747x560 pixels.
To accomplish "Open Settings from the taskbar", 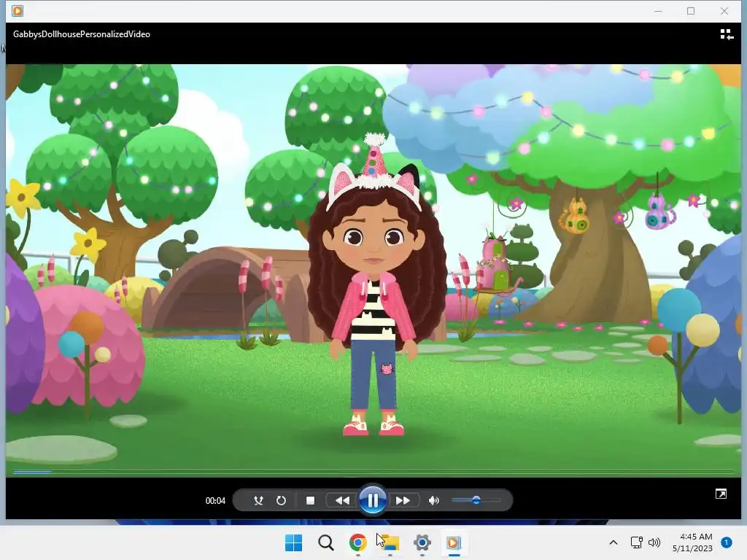I will tap(422, 542).
